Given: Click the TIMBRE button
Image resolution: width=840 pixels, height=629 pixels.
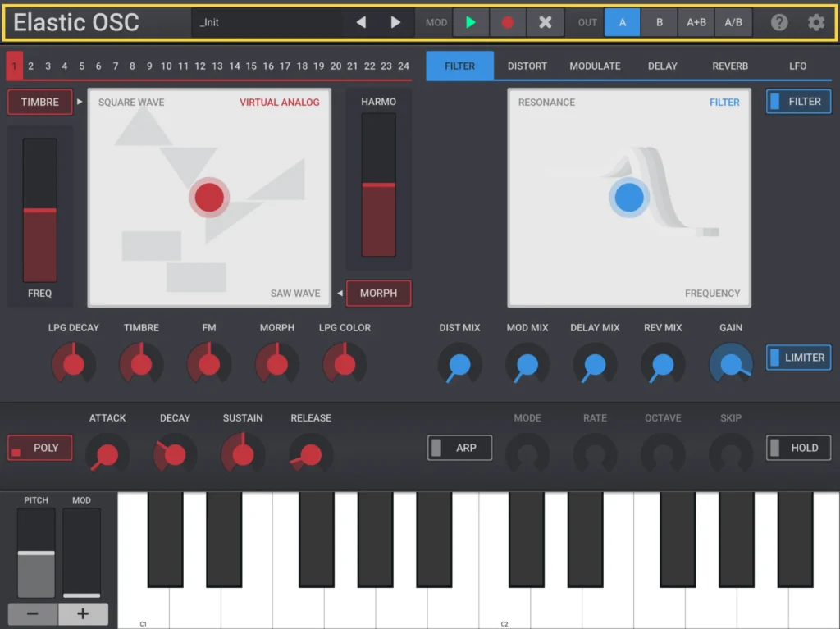Looking at the screenshot, I should point(39,102).
